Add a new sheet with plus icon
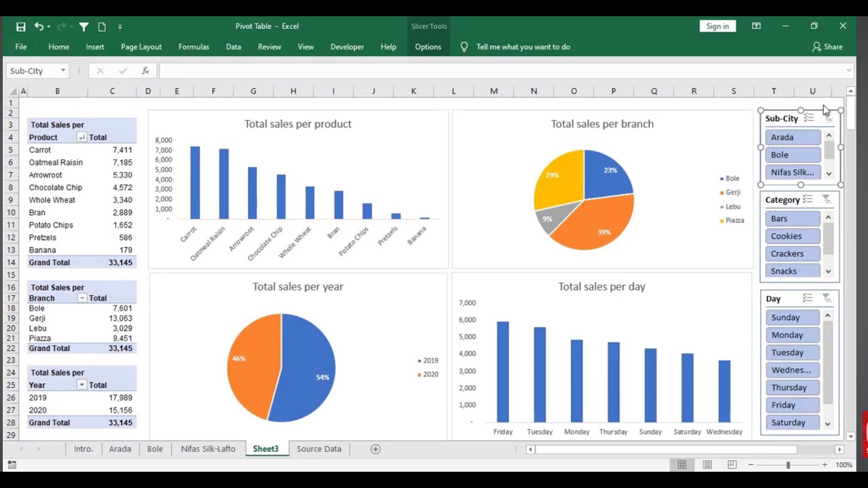868x488 pixels. point(376,449)
